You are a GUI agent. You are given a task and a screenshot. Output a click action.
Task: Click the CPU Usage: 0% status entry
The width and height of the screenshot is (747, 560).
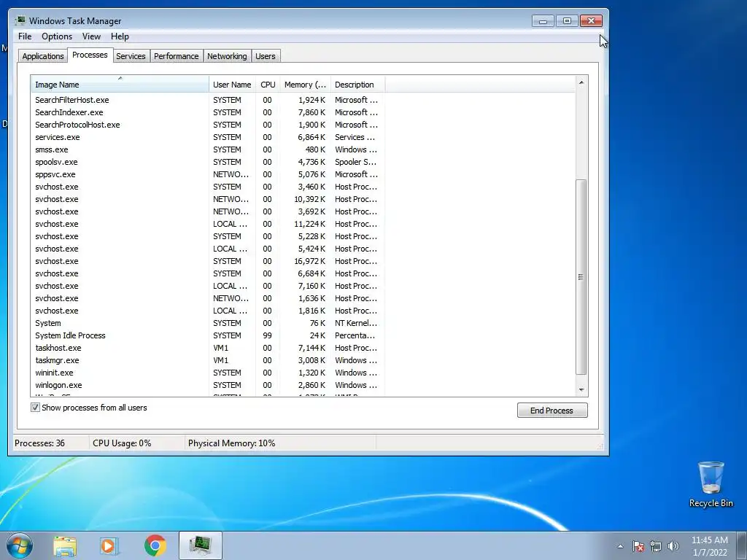pyautogui.click(x=122, y=443)
